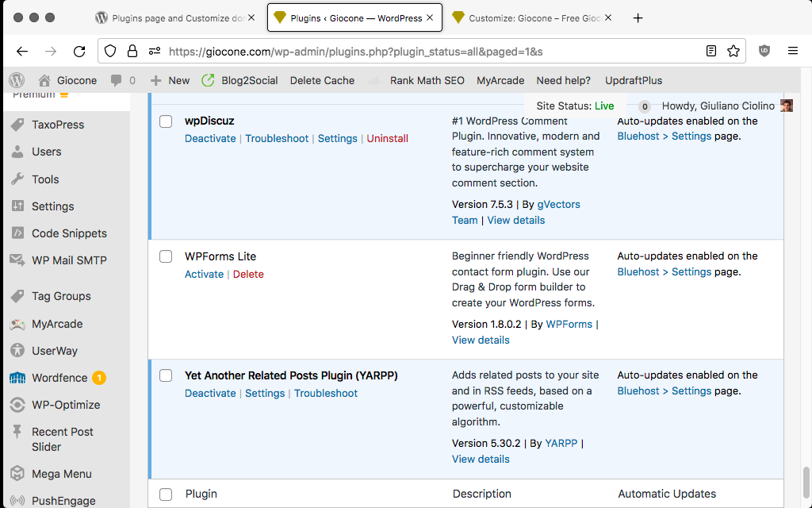Image resolution: width=812 pixels, height=508 pixels.
Task: Open the Recent Post Slider pin icon
Action: 17,431
